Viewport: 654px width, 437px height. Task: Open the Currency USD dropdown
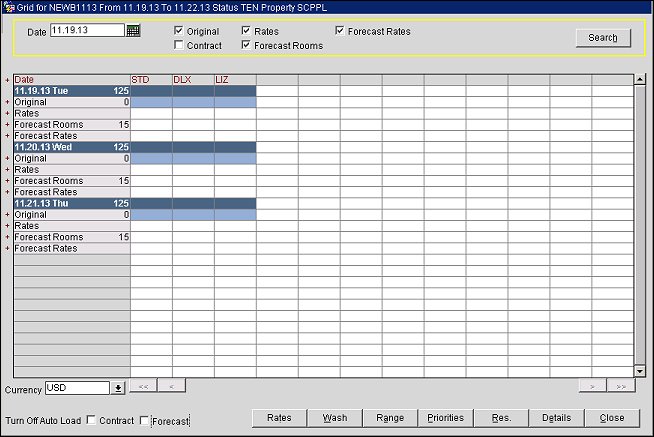coord(118,388)
